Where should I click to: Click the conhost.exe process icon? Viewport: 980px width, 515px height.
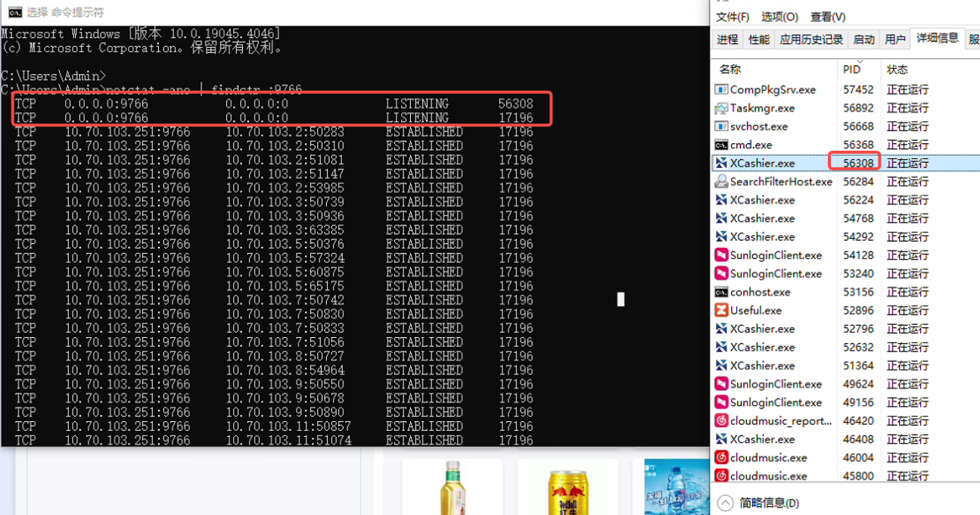click(721, 292)
